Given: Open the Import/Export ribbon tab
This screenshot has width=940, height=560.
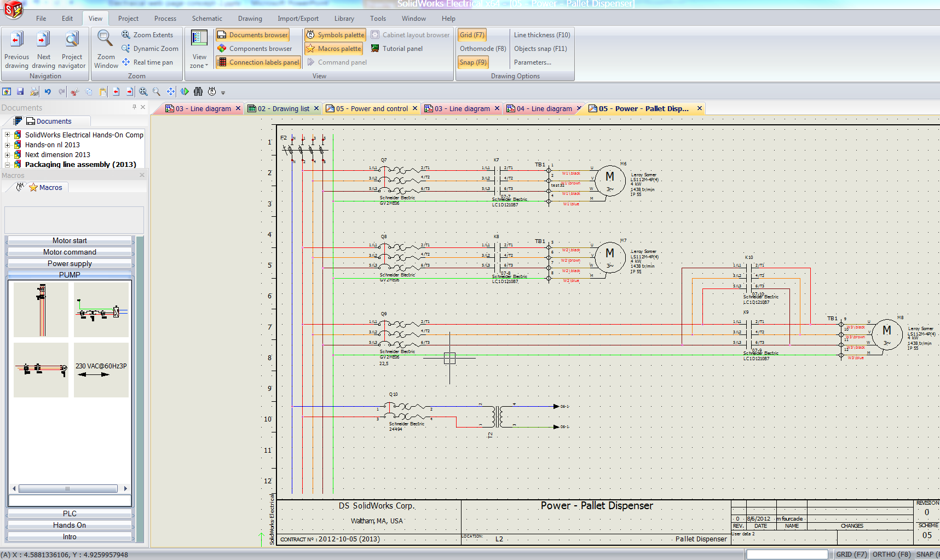Looking at the screenshot, I should click(x=298, y=18).
